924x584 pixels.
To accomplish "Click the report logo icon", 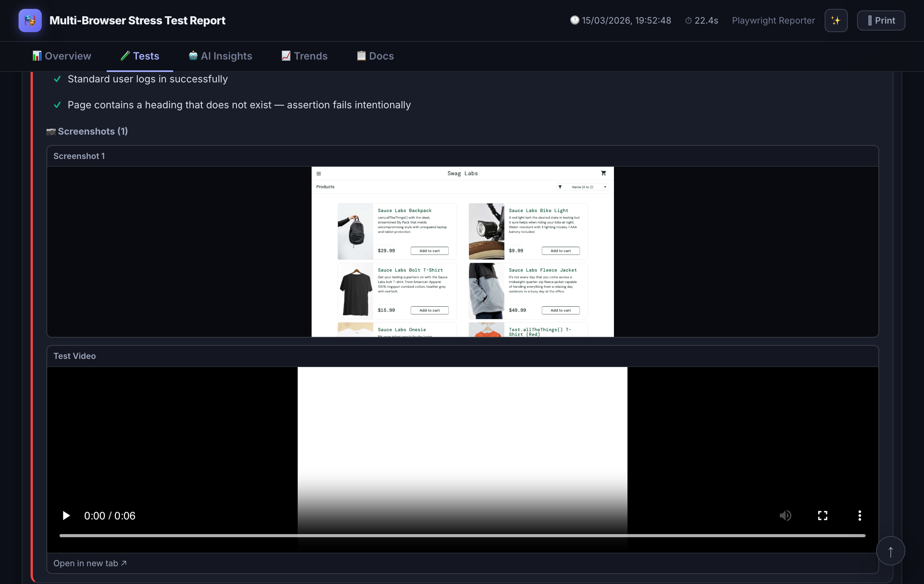I will click(30, 20).
